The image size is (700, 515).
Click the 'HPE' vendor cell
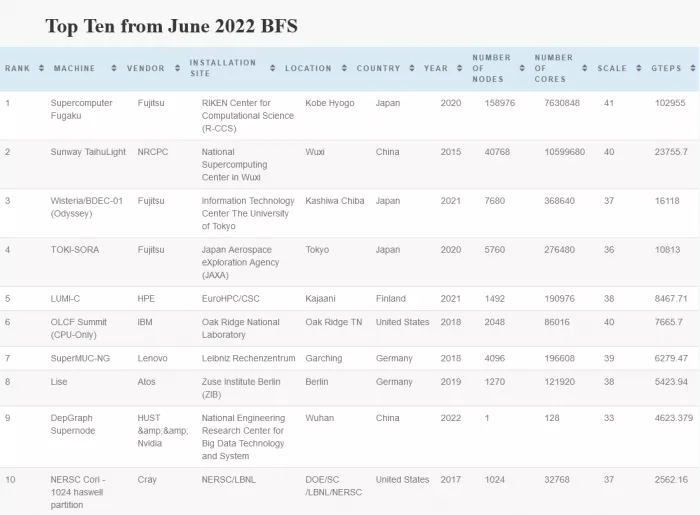coord(146,299)
